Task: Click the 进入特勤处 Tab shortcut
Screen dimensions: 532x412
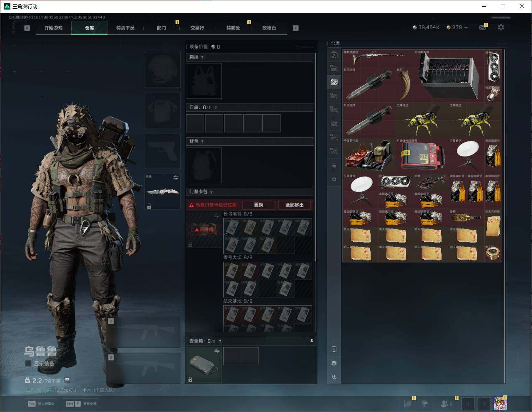Action: tap(41, 404)
